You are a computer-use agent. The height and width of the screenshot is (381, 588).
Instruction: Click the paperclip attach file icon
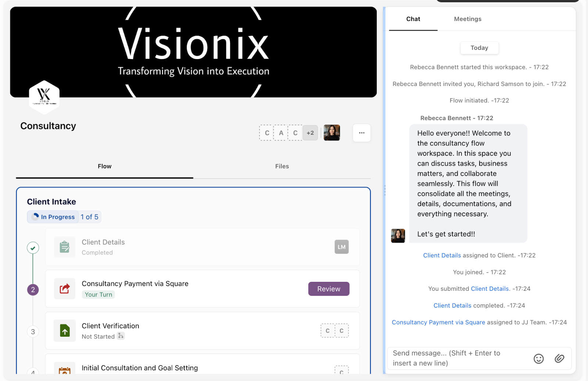coord(559,358)
